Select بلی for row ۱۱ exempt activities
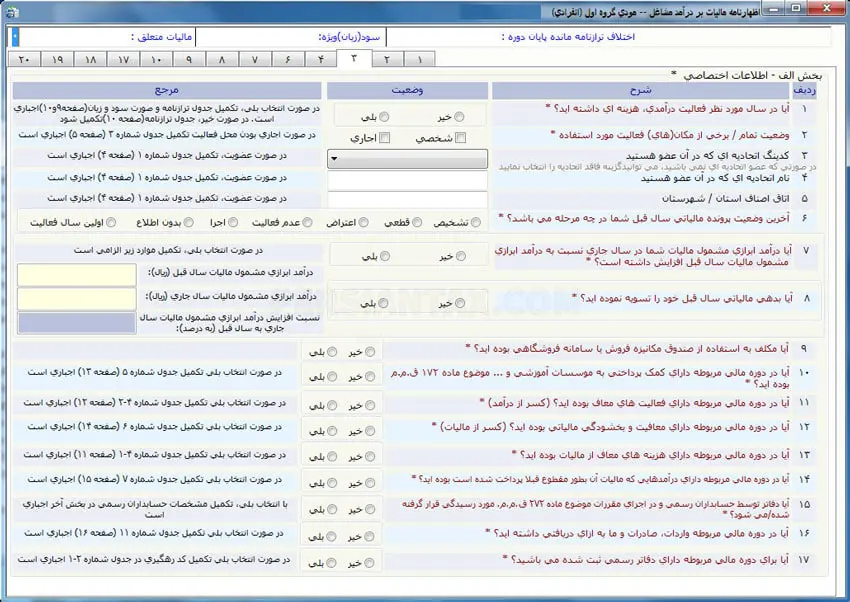The width and height of the screenshot is (850, 602). 332,405
